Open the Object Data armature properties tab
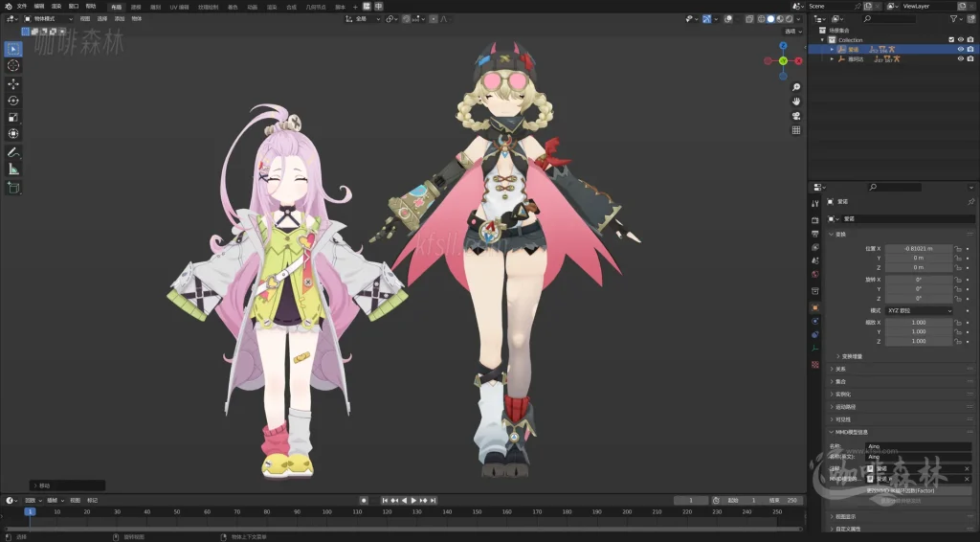 point(815,349)
